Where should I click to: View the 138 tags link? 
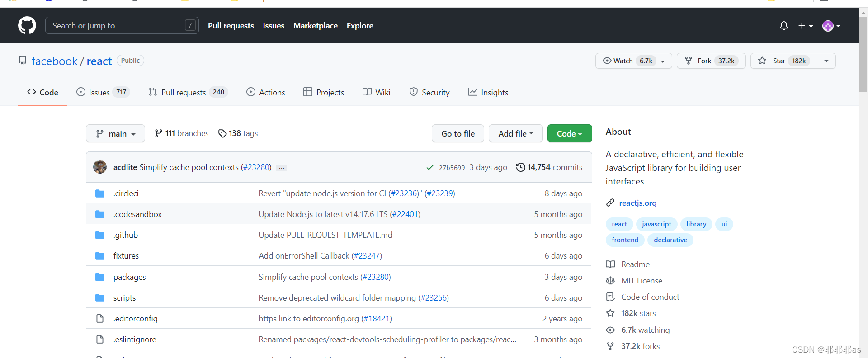pyautogui.click(x=238, y=133)
